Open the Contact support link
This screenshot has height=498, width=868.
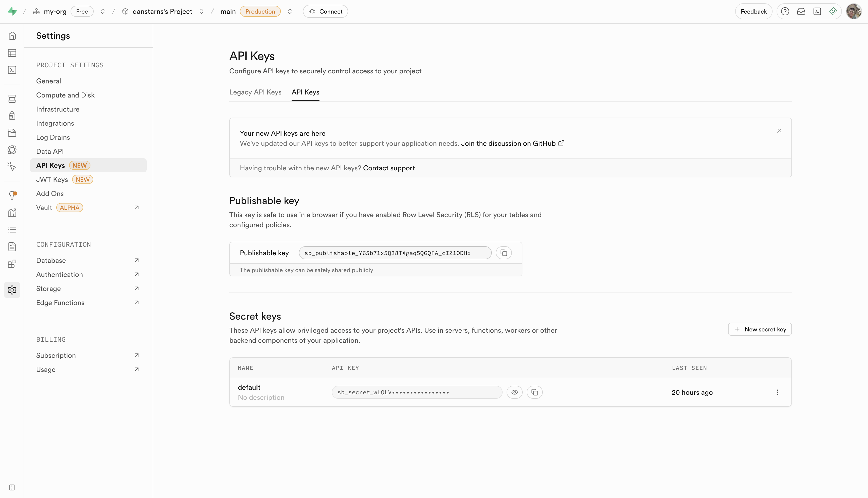pyautogui.click(x=389, y=168)
